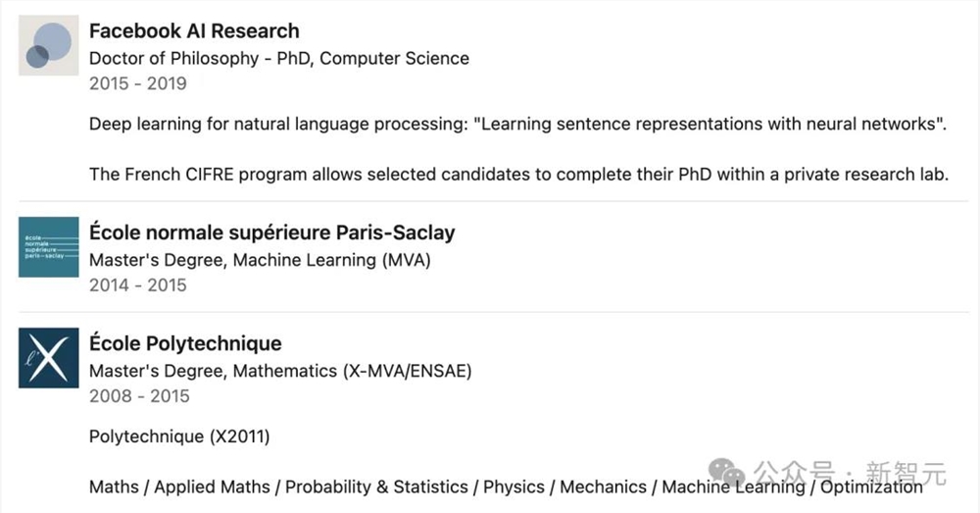The height and width of the screenshot is (513, 980).
Task: Open the École Polytechnique heading link
Action: click(x=185, y=343)
